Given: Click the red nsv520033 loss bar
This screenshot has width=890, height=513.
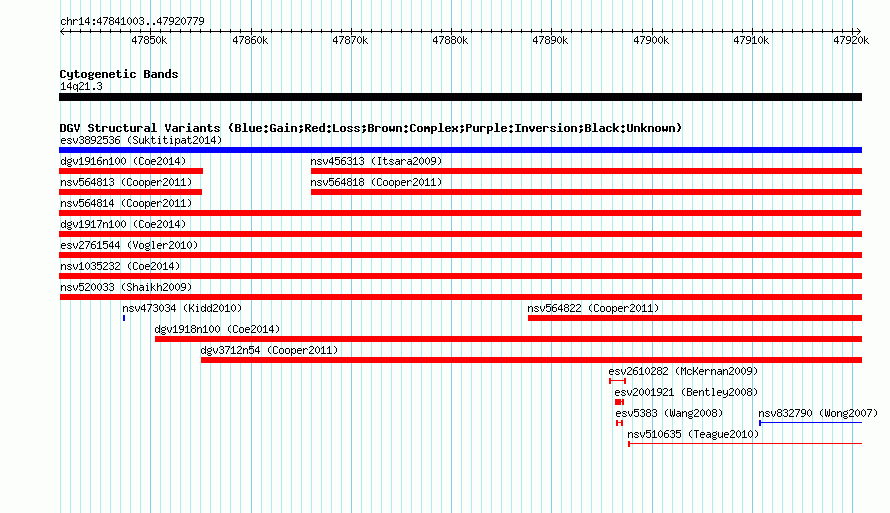Looking at the screenshot, I should pos(460,297).
